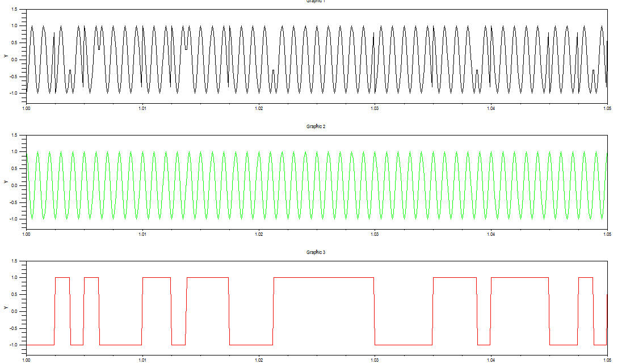Select the 1.01 x-axis tick label of Graphic 1
The height and width of the screenshot is (364, 626).
[x=142, y=108]
